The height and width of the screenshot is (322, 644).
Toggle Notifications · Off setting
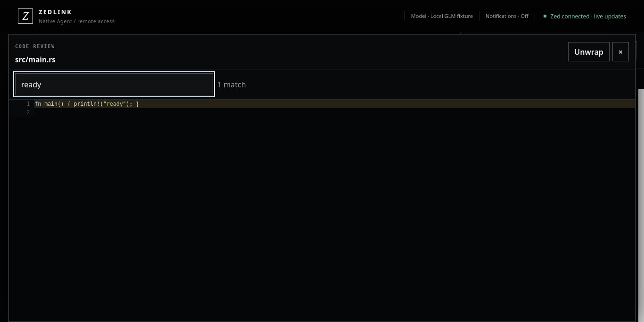(x=507, y=16)
